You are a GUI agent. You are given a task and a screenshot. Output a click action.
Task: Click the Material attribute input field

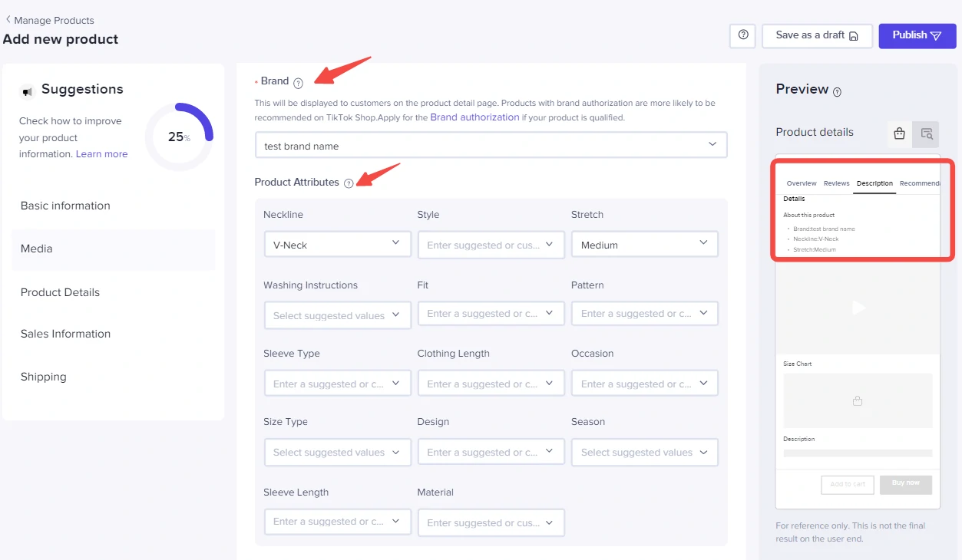(491, 522)
